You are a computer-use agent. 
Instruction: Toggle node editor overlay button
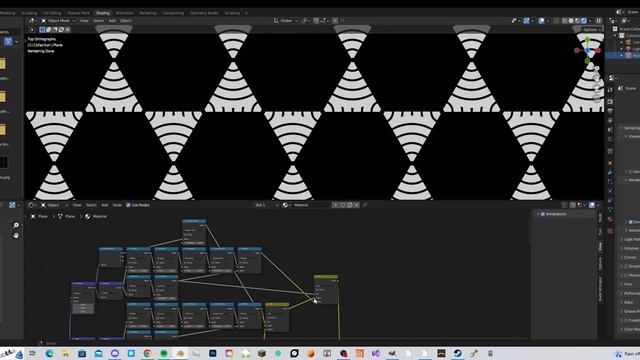tap(592, 205)
